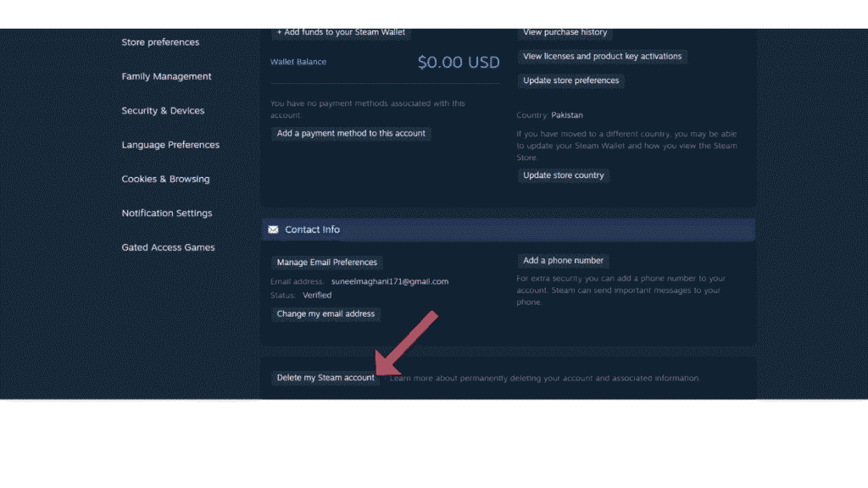868x488 pixels.
Task: View purchase history
Action: pos(565,33)
